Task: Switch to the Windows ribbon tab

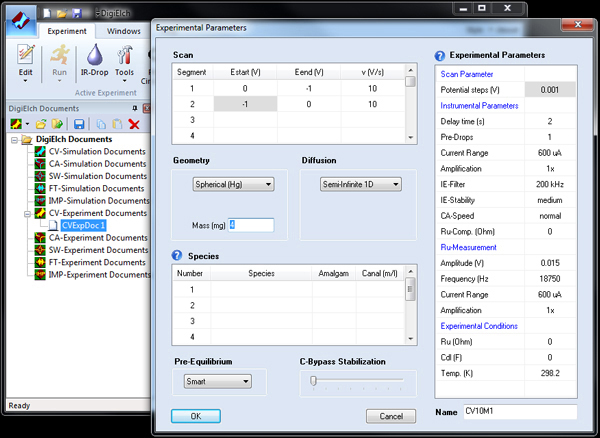Action: coord(124,31)
